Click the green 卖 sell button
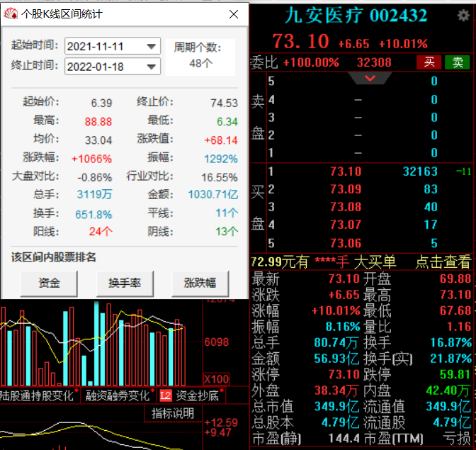 [x=457, y=62]
